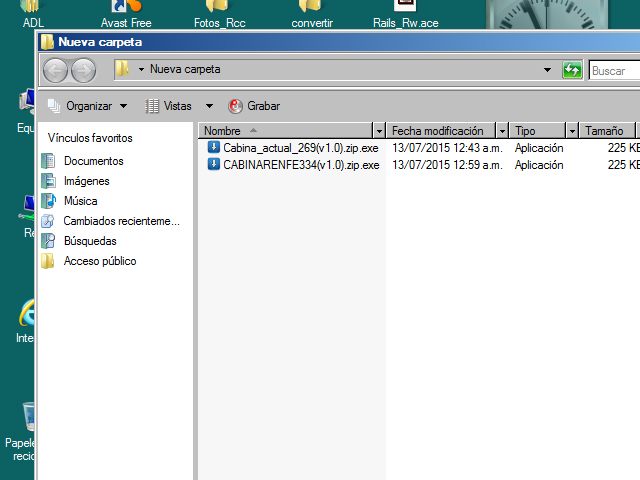Open the address bar history dropdown

click(547, 70)
